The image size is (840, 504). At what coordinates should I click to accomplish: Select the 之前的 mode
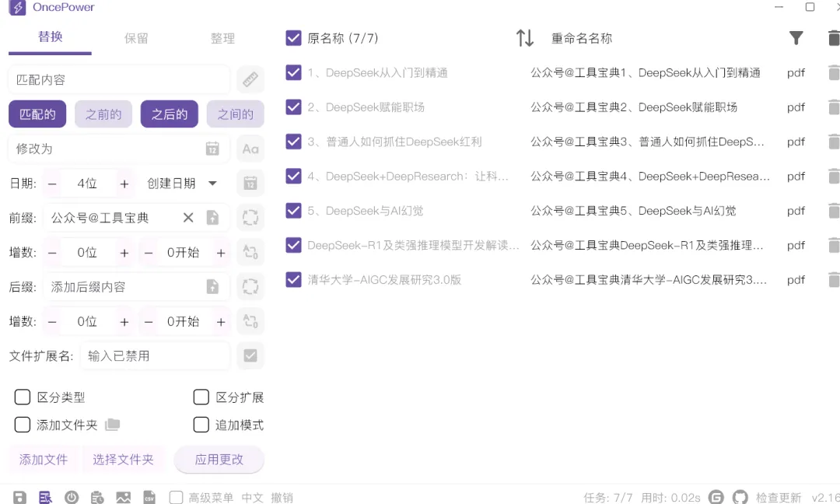103,114
